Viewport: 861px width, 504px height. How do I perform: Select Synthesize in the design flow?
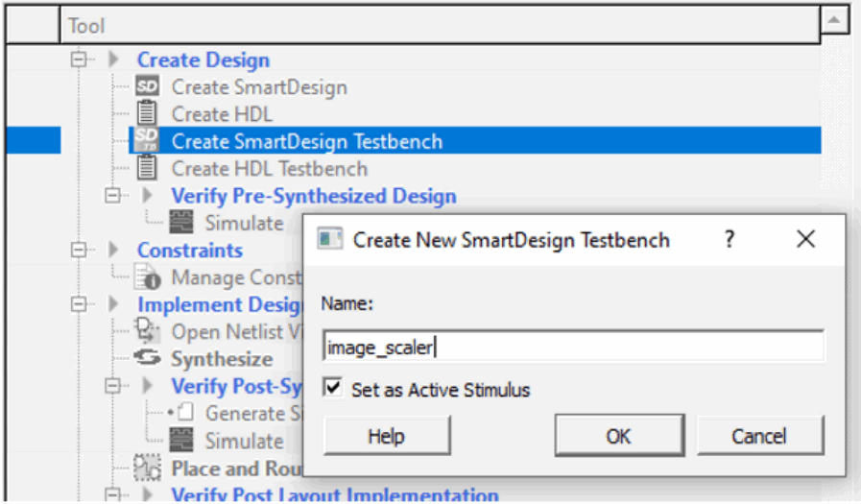pos(222,359)
